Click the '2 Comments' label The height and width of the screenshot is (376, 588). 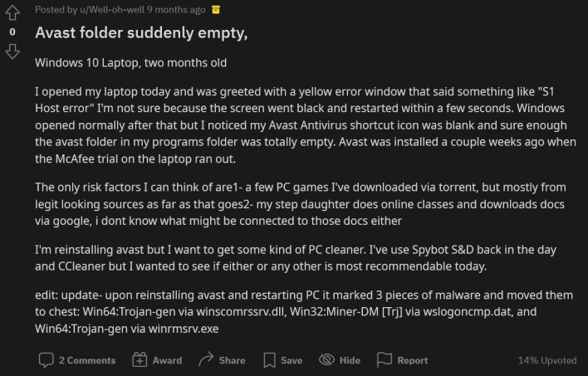(x=87, y=360)
